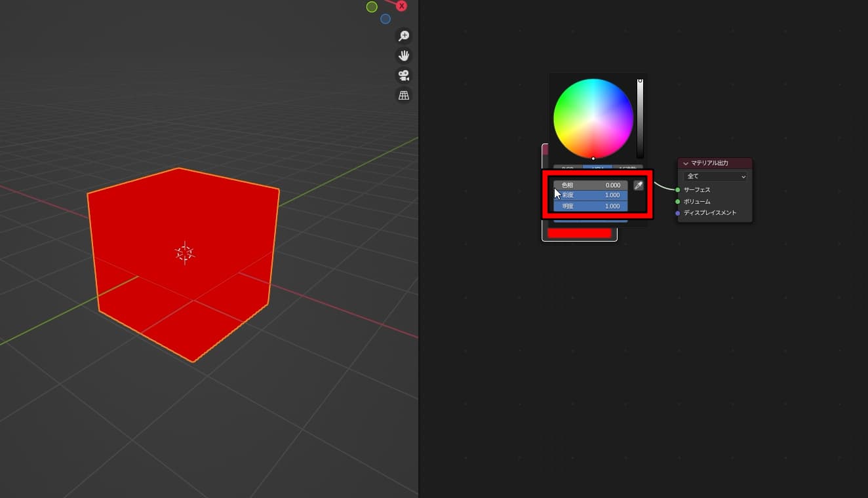Collapse the マテリアル出力 node header chevron
The image size is (868, 498).
(x=686, y=163)
